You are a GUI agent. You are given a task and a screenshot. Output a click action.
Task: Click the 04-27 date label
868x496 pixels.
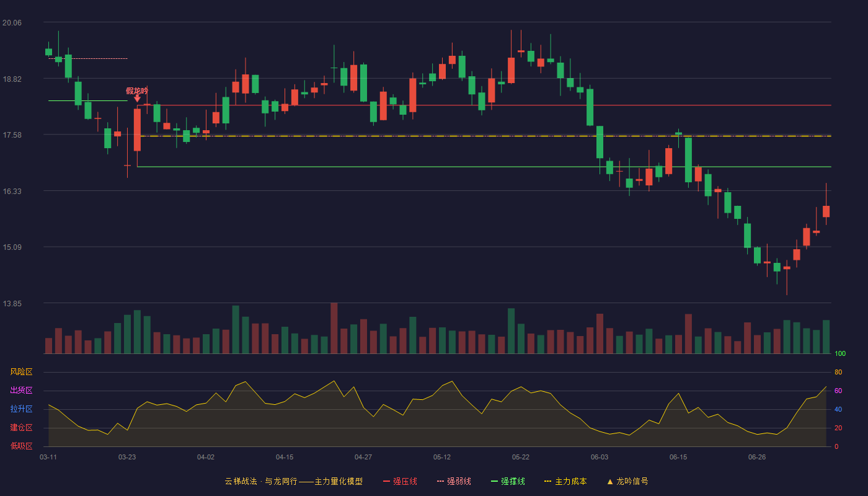363,457
